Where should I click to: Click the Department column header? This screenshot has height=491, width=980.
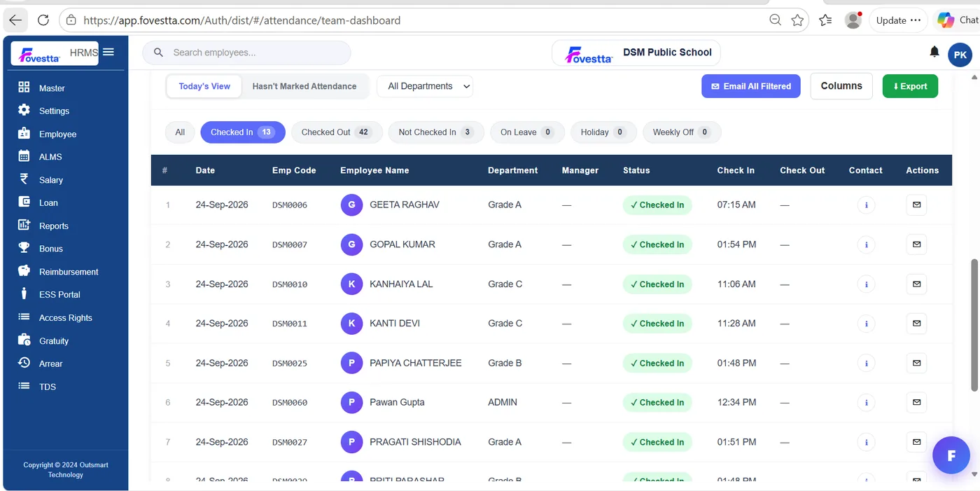coord(513,170)
